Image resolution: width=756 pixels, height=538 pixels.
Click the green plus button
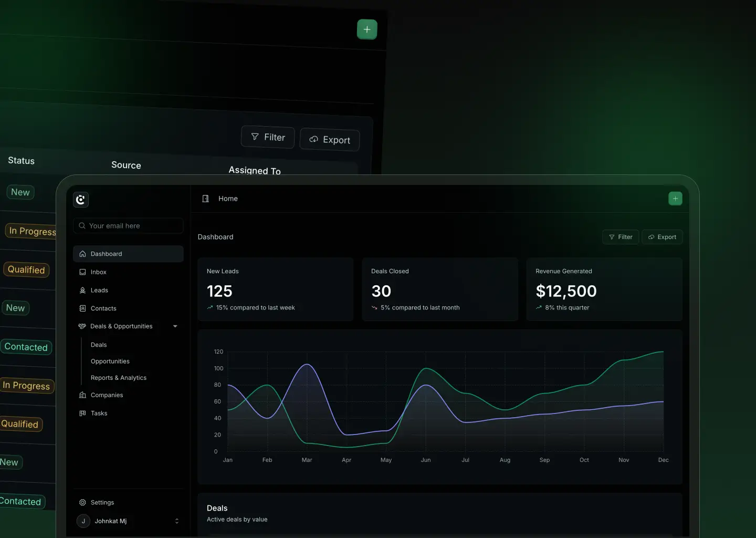(675, 199)
